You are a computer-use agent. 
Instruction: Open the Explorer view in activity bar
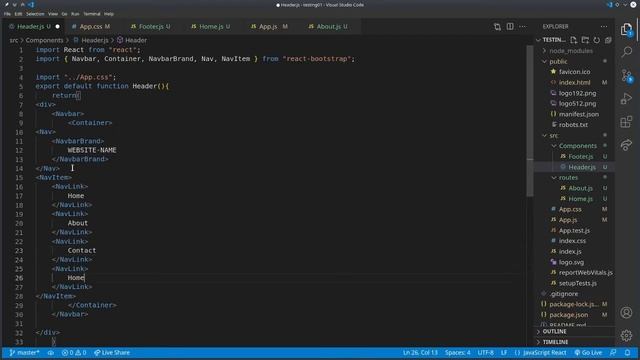(627, 29)
